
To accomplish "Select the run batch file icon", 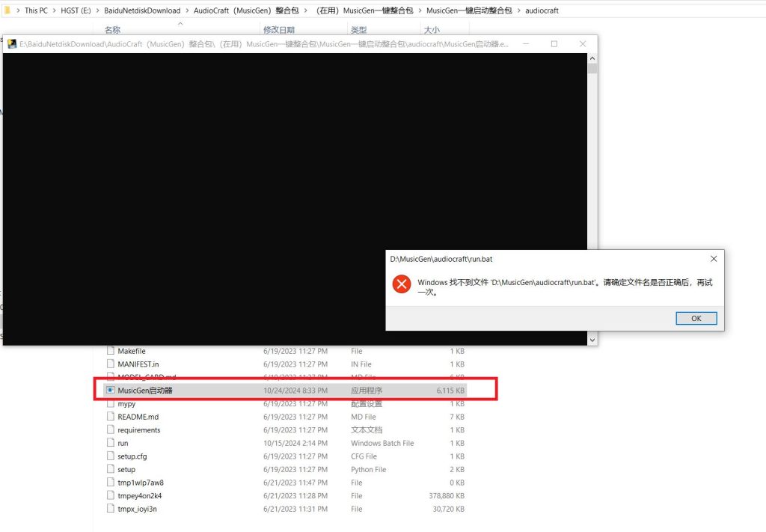I will tap(111, 443).
